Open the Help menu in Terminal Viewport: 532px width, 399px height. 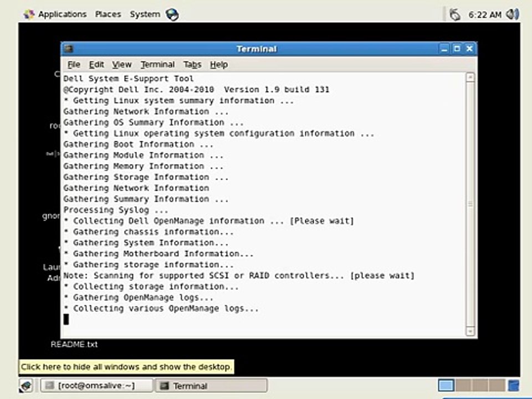click(218, 64)
